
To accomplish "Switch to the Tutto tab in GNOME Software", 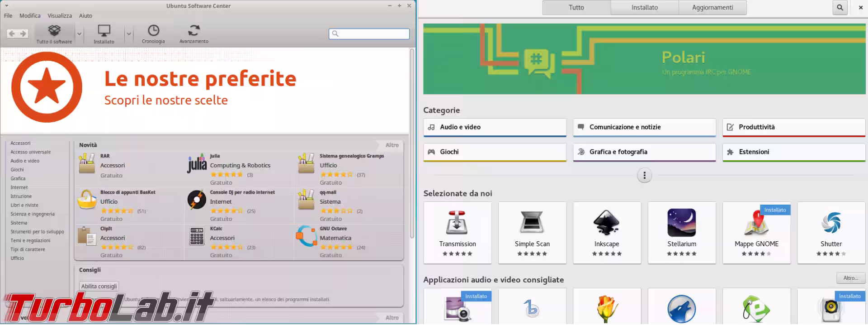I will pyautogui.click(x=576, y=7).
